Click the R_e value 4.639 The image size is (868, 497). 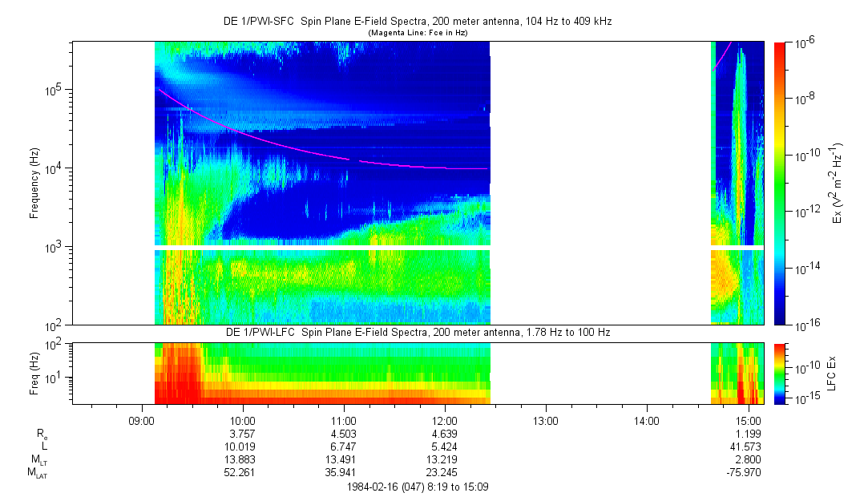tap(445, 433)
